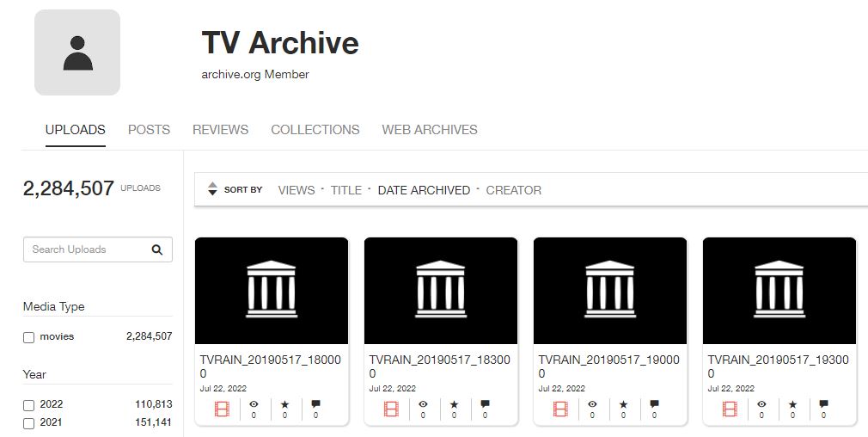Click the TV Archive page heading
The image size is (868, 437).
coord(280,43)
